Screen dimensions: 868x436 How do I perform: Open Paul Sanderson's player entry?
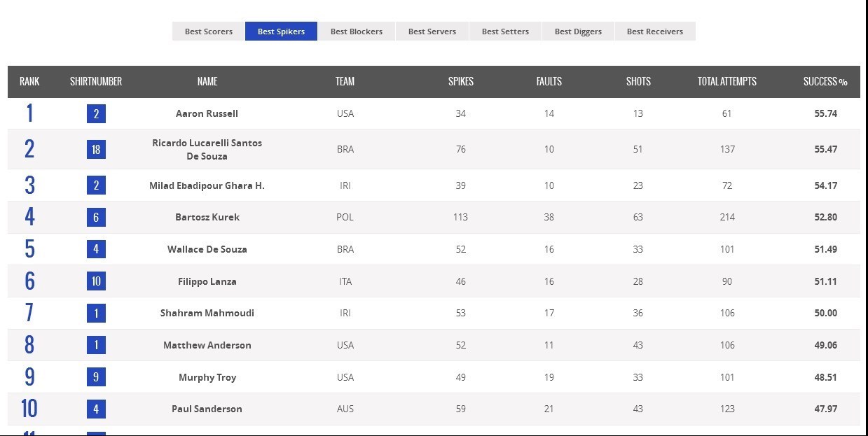[207, 409]
